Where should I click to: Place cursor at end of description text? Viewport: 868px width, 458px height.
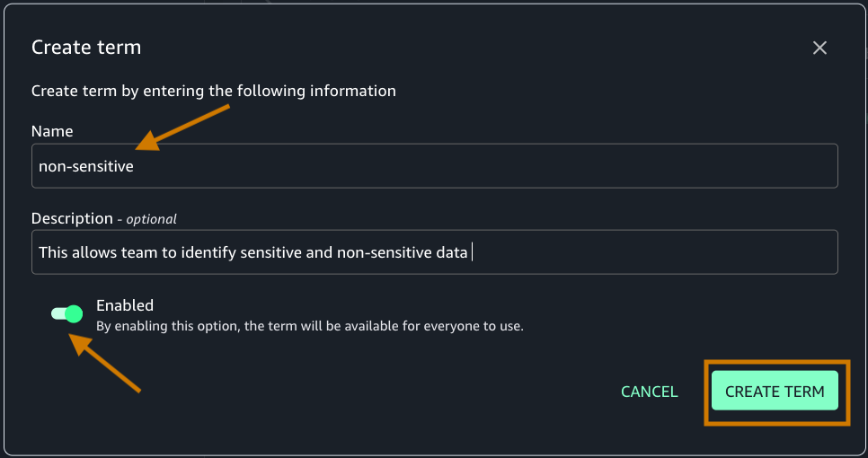pos(470,252)
